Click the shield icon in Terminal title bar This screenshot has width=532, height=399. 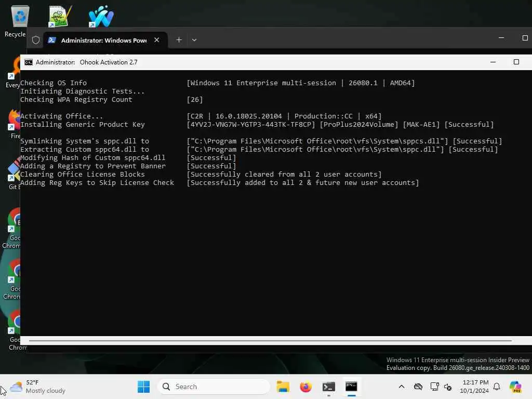(36, 40)
